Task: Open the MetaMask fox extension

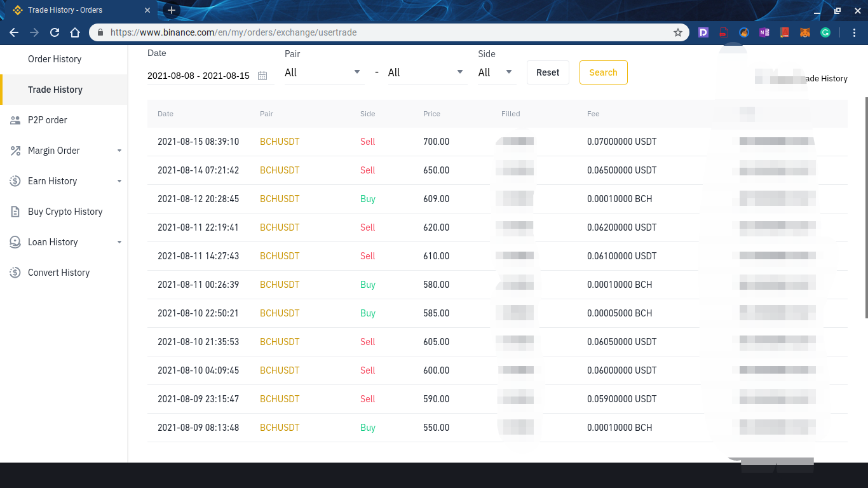Action: click(x=804, y=32)
